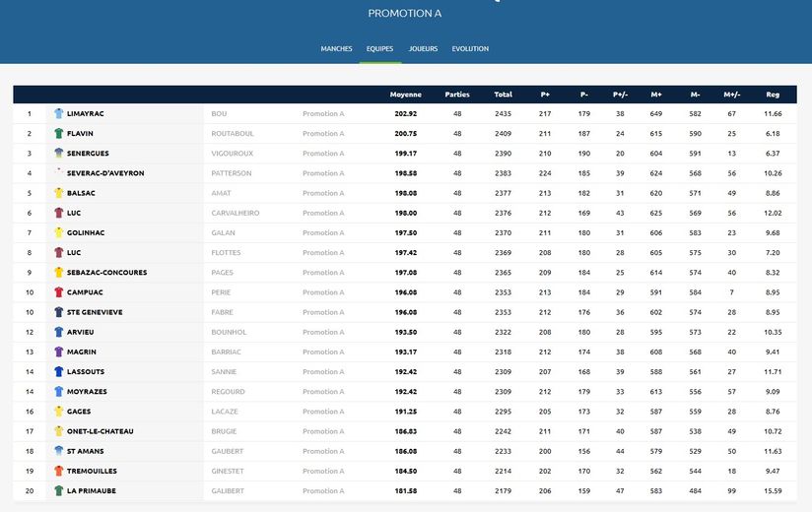Select the EQUIPES tab

pyautogui.click(x=379, y=49)
